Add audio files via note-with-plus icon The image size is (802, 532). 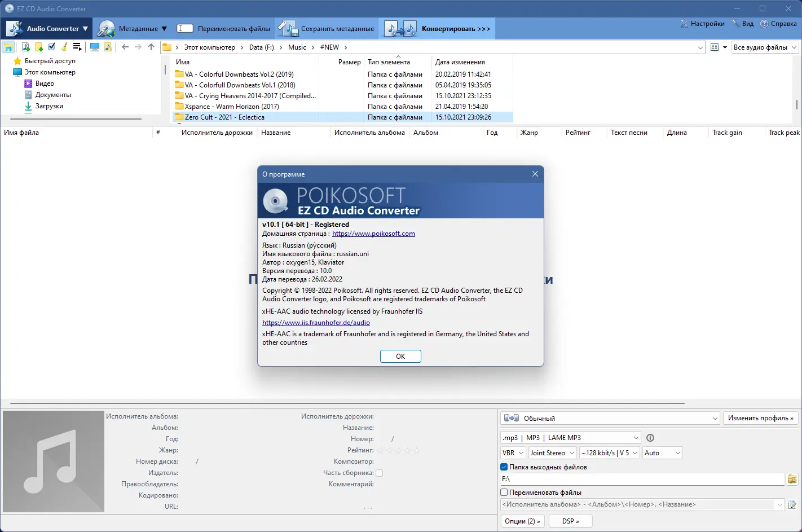click(25, 47)
